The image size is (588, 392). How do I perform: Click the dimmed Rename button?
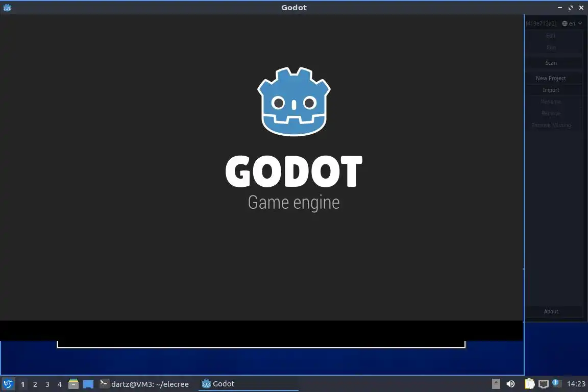tap(551, 102)
